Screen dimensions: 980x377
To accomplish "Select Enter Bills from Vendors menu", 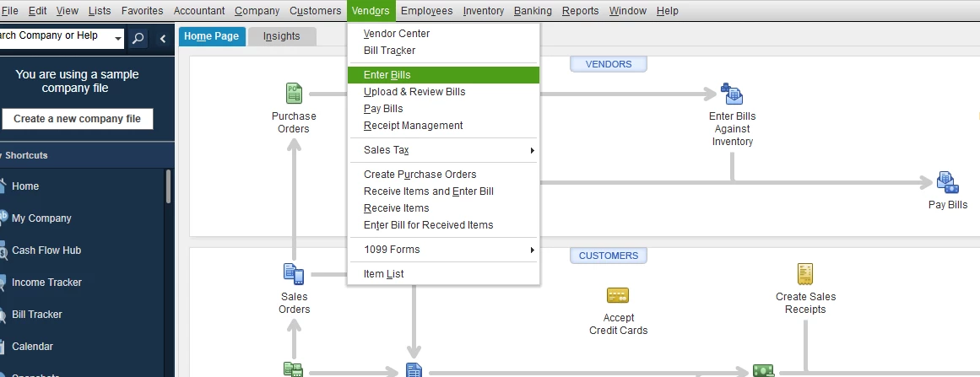I will pyautogui.click(x=443, y=75).
